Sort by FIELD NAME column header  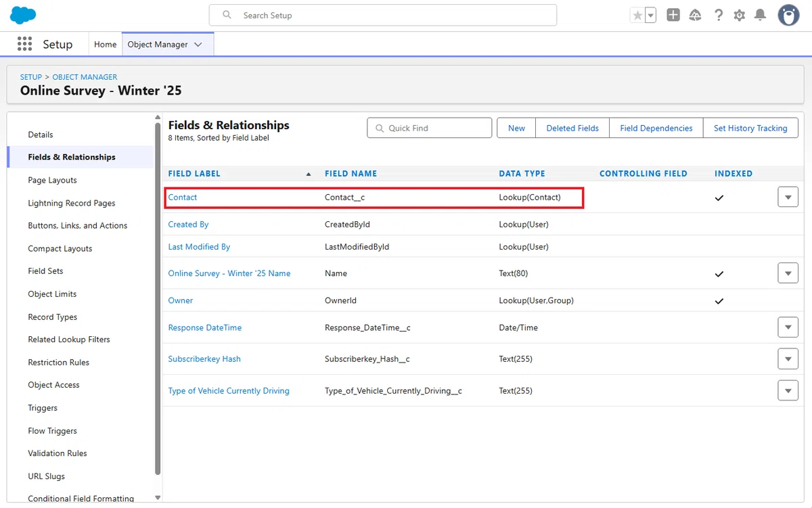(351, 174)
